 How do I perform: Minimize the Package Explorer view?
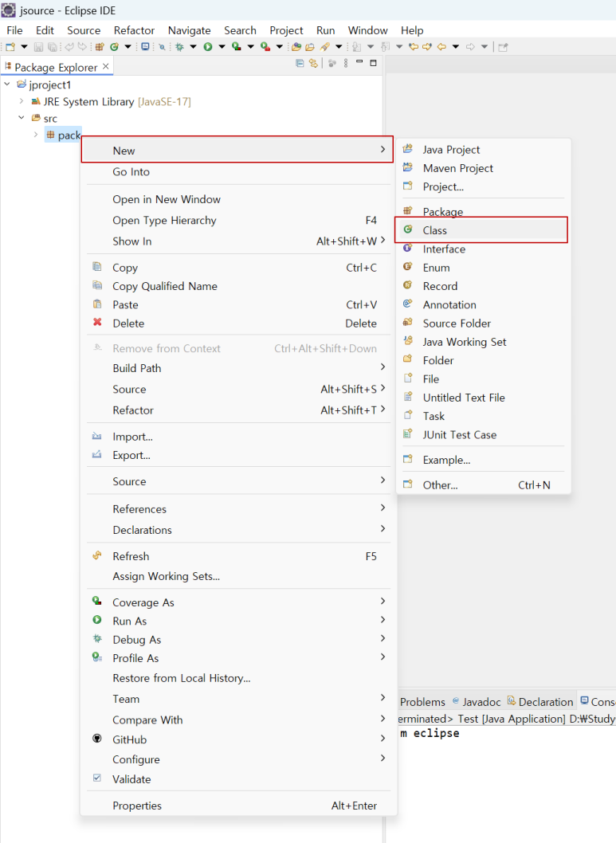pyautogui.click(x=359, y=62)
